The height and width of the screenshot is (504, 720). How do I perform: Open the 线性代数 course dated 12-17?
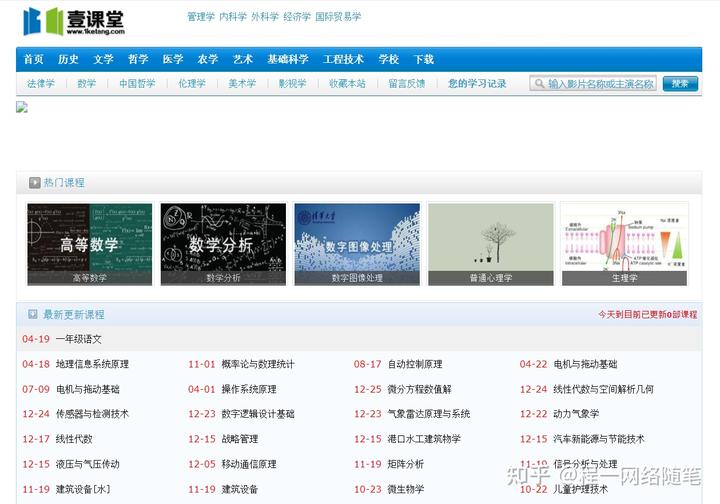74,439
